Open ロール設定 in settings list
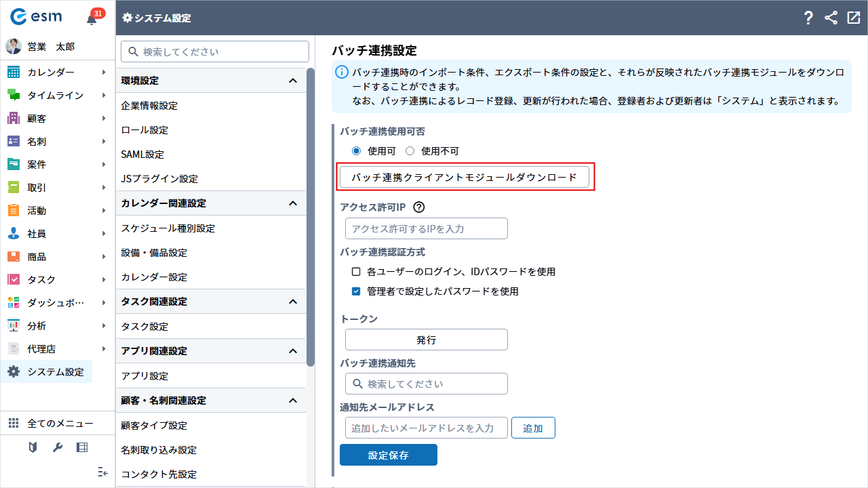Screen dimensions: 868x488 pos(144,130)
